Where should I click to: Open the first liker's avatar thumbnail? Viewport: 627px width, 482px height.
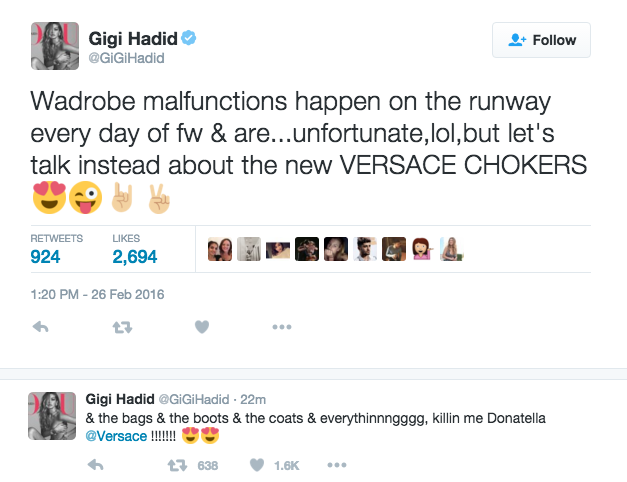tap(219, 251)
